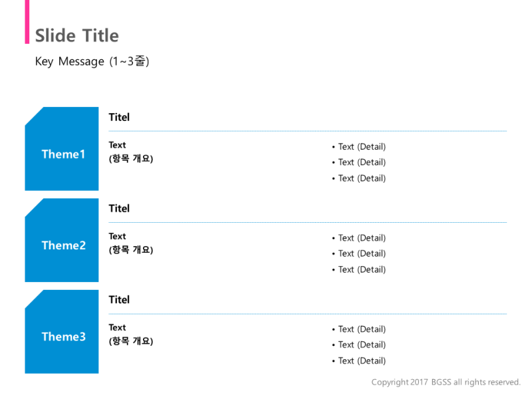Click the blue Theme2 shape

tap(62, 240)
